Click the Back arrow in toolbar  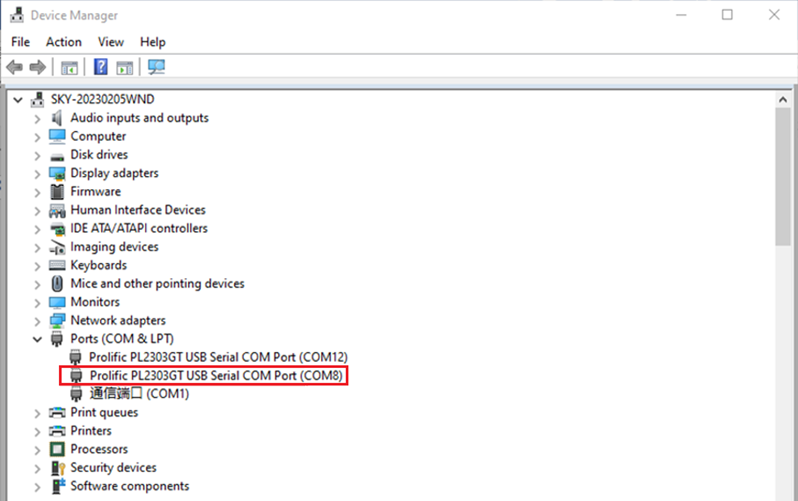click(x=15, y=68)
